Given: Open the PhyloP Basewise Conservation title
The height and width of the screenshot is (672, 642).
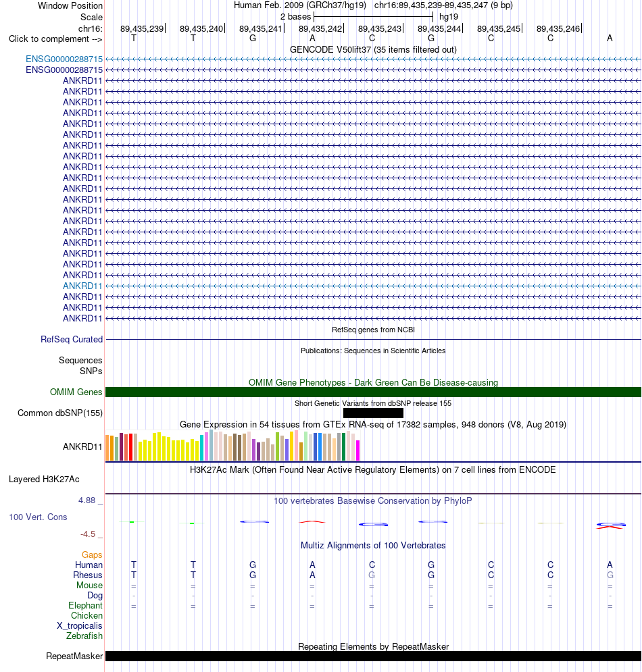Looking at the screenshot, I should pos(373,500).
